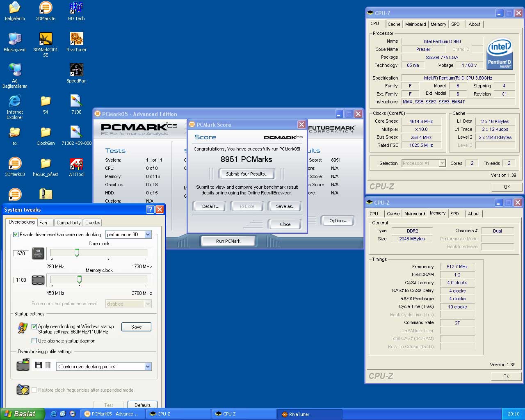Click the memory Frequency value 512.7 MHz
The image size is (525, 420).
457,267
